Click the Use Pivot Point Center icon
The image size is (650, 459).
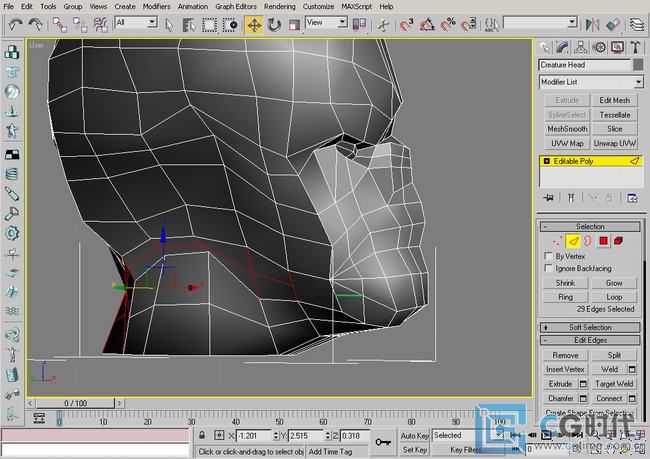point(359,24)
